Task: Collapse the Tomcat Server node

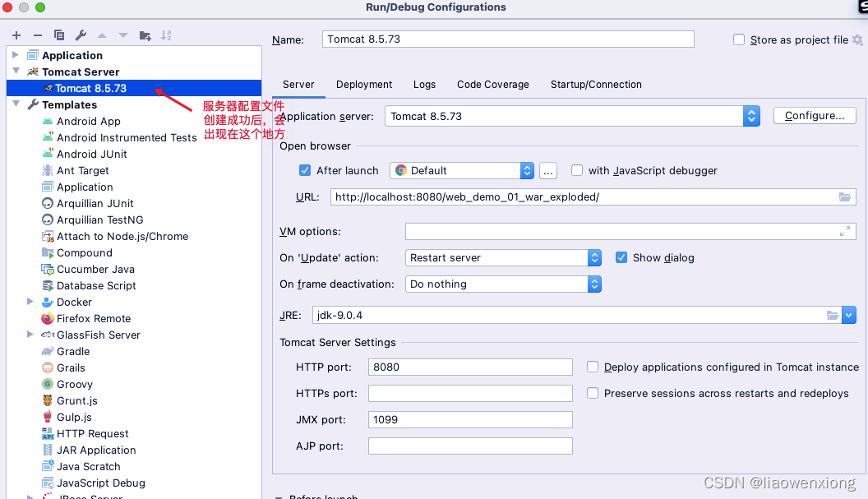Action: click(16, 71)
